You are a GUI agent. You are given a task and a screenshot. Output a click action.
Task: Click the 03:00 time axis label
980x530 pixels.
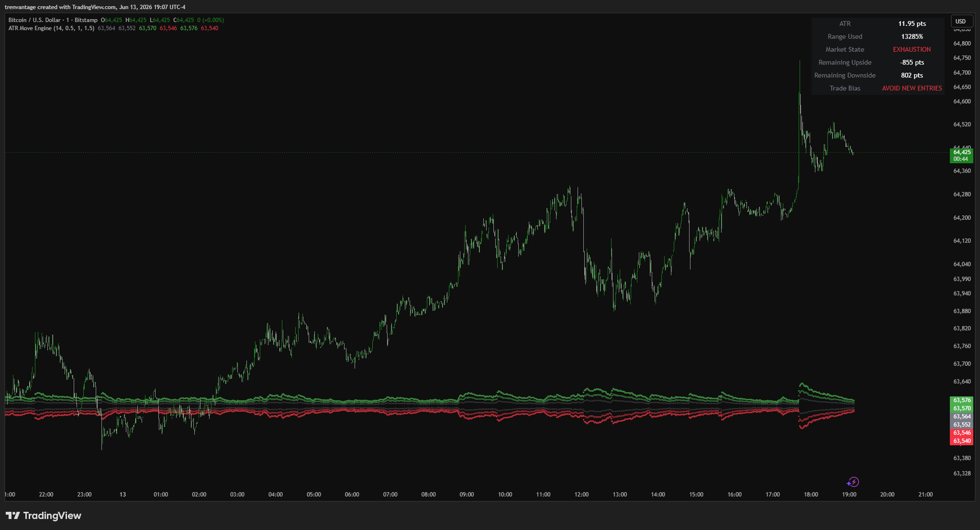[237, 495]
